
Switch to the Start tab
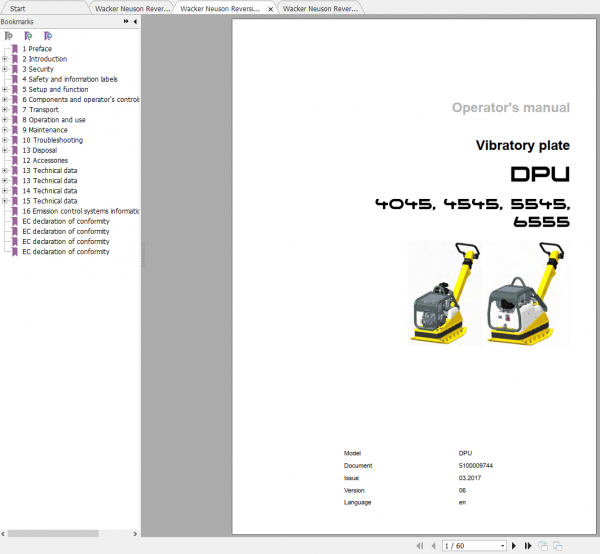pyautogui.click(x=18, y=8)
